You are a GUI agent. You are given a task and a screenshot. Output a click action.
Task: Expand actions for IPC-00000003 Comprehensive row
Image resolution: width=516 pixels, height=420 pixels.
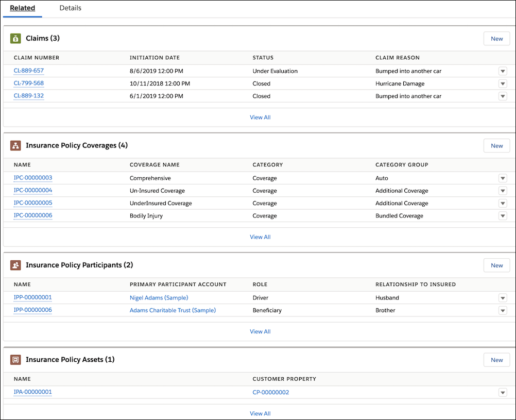pyautogui.click(x=503, y=178)
